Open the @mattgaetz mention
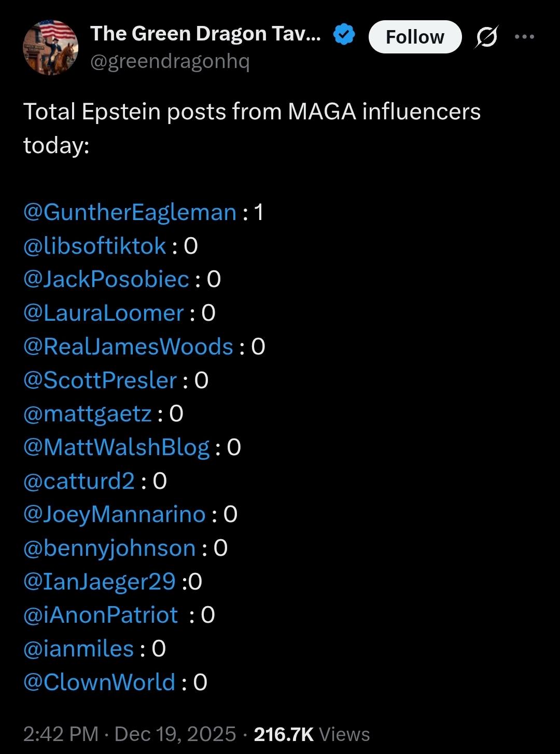Image resolution: width=560 pixels, height=754 pixels. 88,414
